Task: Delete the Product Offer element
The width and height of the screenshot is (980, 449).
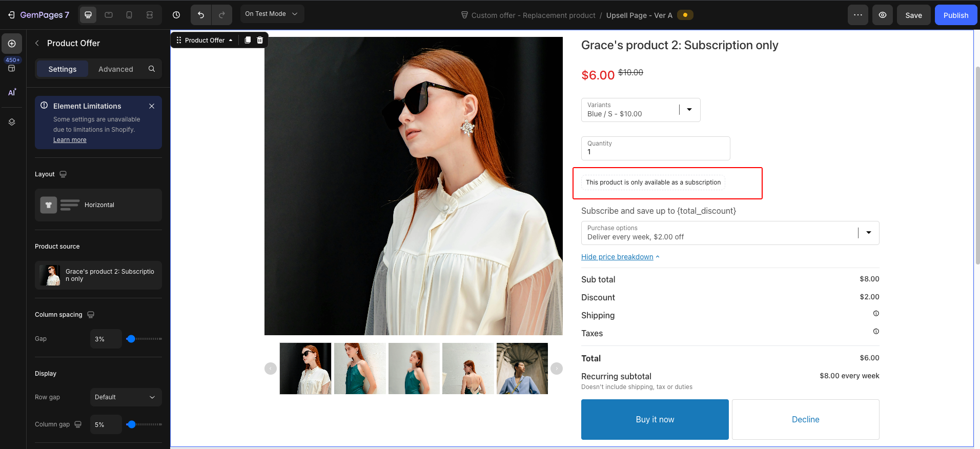Action: (x=260, y=40)
